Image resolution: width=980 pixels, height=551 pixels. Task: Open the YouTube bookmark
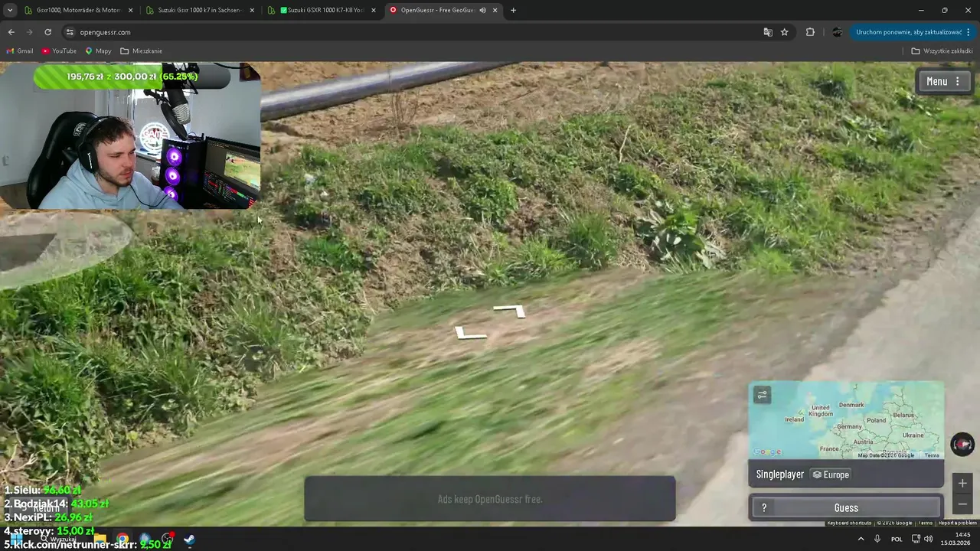pyautogui.click(x=59, y=51)
